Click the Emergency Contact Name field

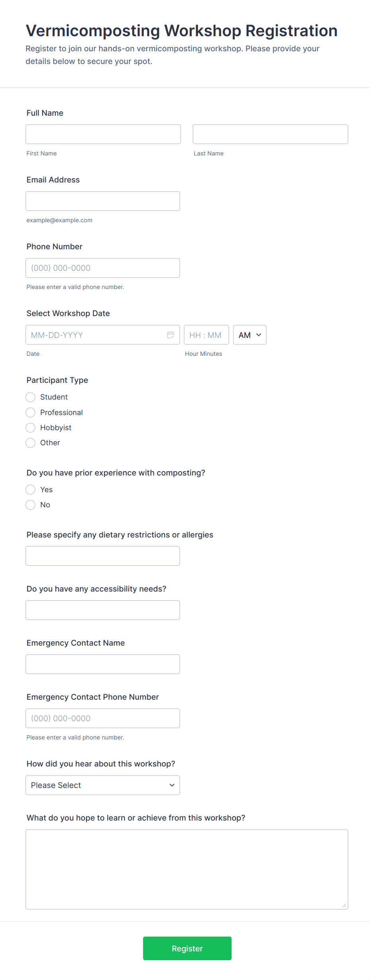[103, 664]
